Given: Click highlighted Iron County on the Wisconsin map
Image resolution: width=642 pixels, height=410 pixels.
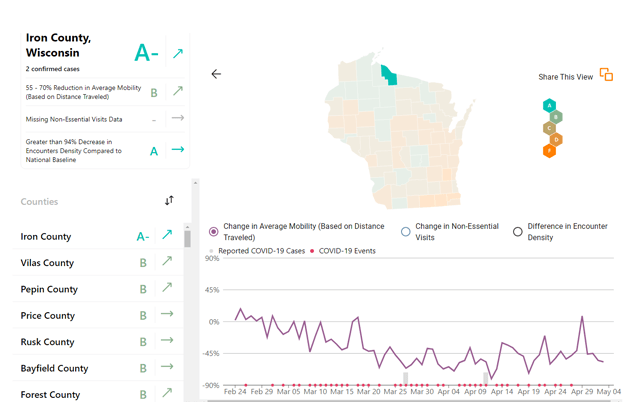Looking at the screenshot, I should coord(388,75).
